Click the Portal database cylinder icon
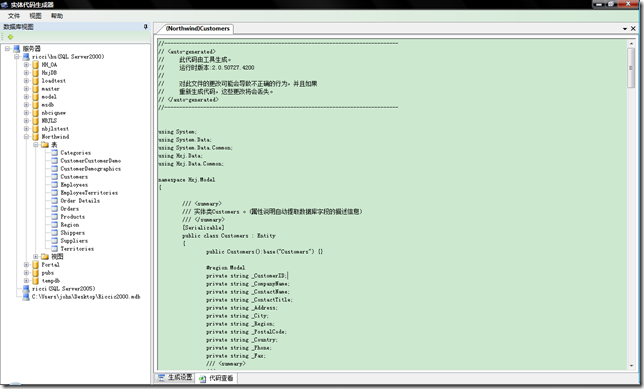The image size is (644, 389). coord(36,265)
